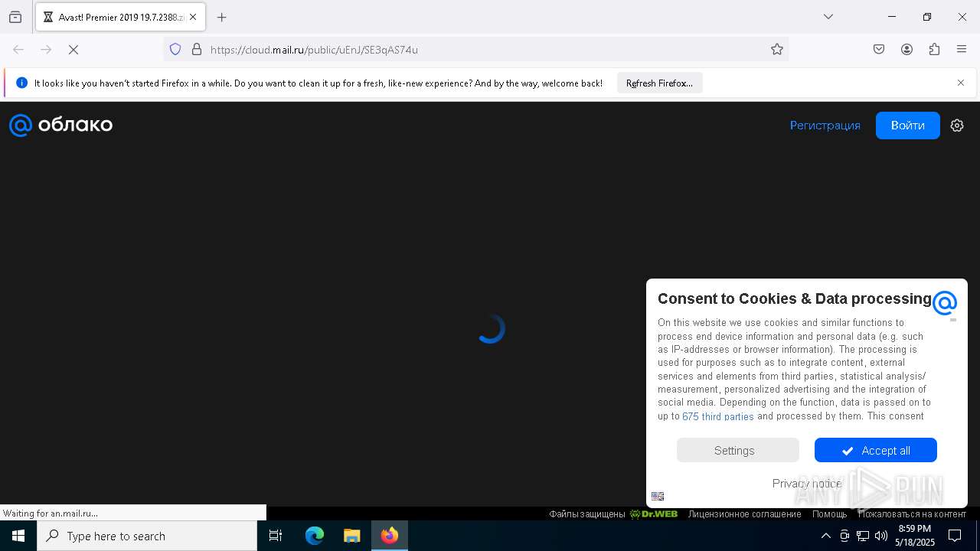Open the Action Center notifications icon
Screen dimensions: 980x551
coord(955,536)
